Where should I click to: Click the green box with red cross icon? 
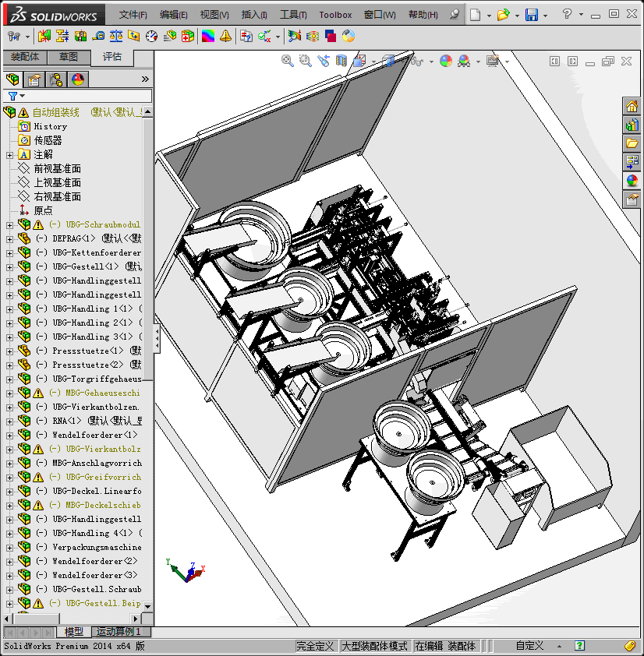click(x=188, y=37)
